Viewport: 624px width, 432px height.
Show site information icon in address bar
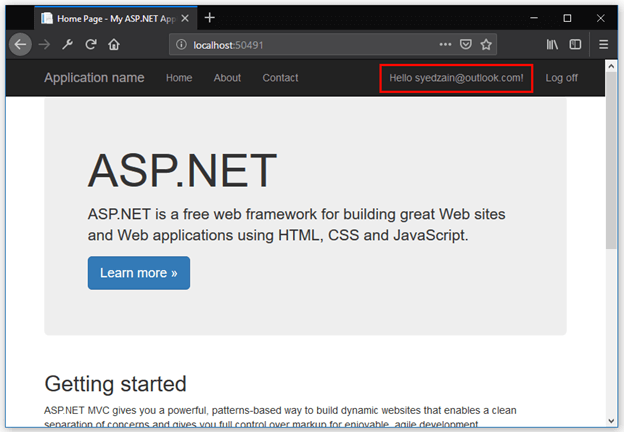pos(181,45)
